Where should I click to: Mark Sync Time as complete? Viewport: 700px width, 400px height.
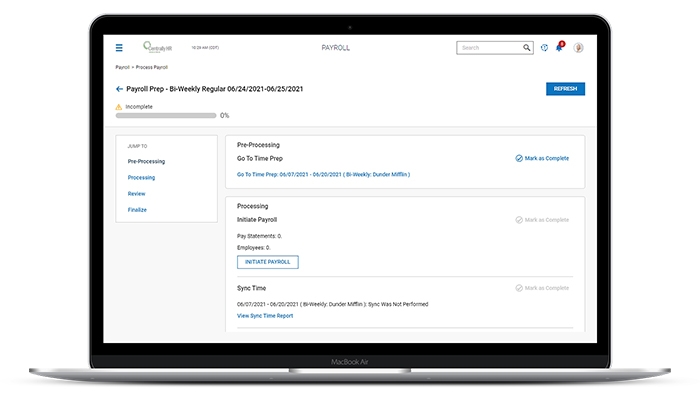[542, 288]
